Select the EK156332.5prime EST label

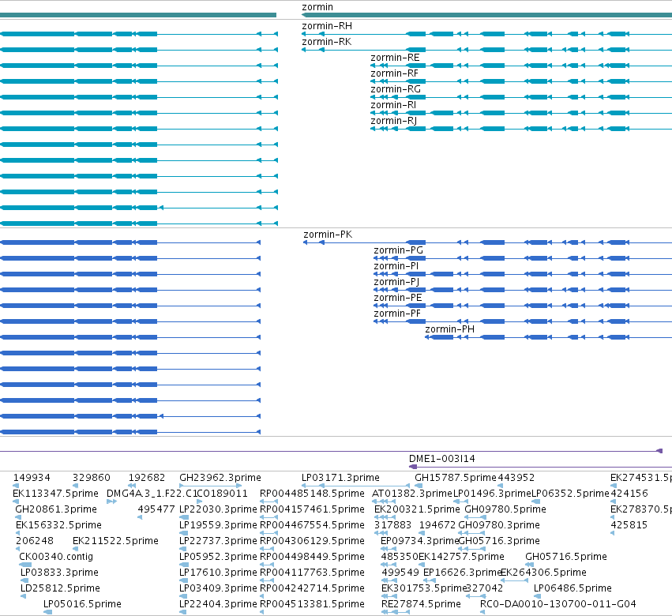pos(58,525)
